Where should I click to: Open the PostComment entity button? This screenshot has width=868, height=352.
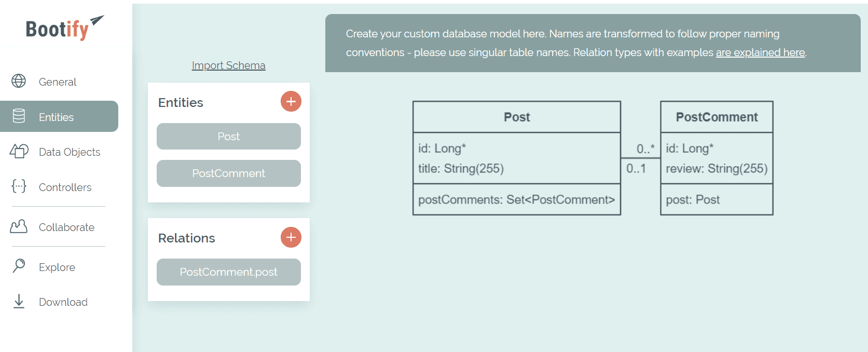228,173
